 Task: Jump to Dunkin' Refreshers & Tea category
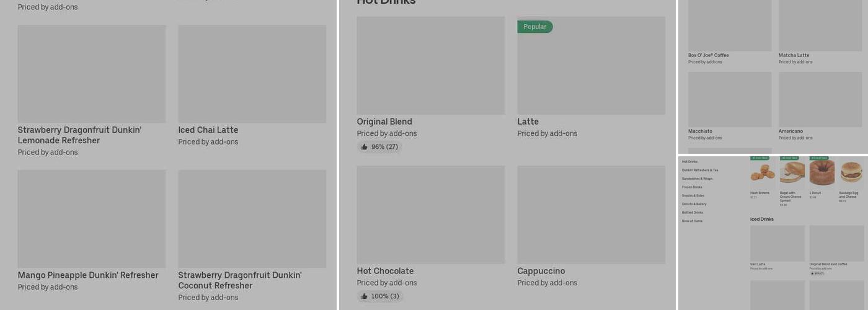point(700,170)
